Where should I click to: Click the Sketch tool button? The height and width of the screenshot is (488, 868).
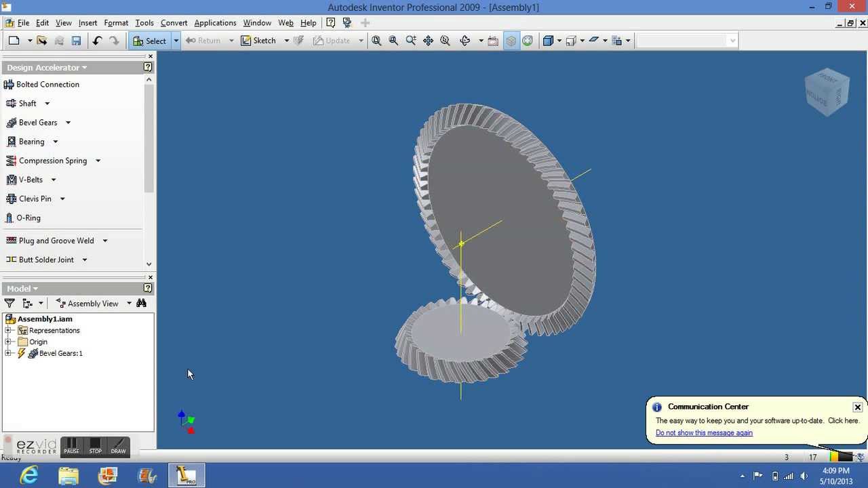(259, 41)
